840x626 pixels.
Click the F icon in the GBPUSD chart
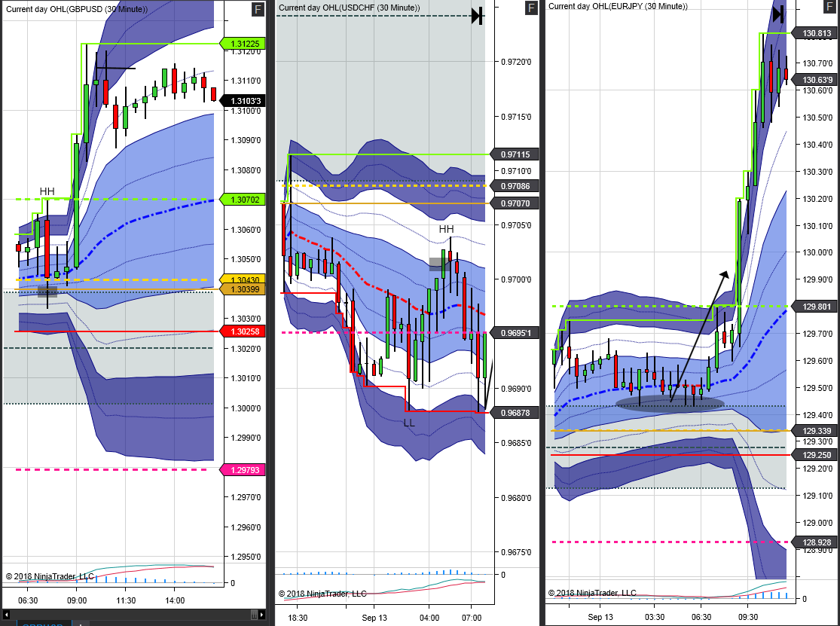coord(258,9)
